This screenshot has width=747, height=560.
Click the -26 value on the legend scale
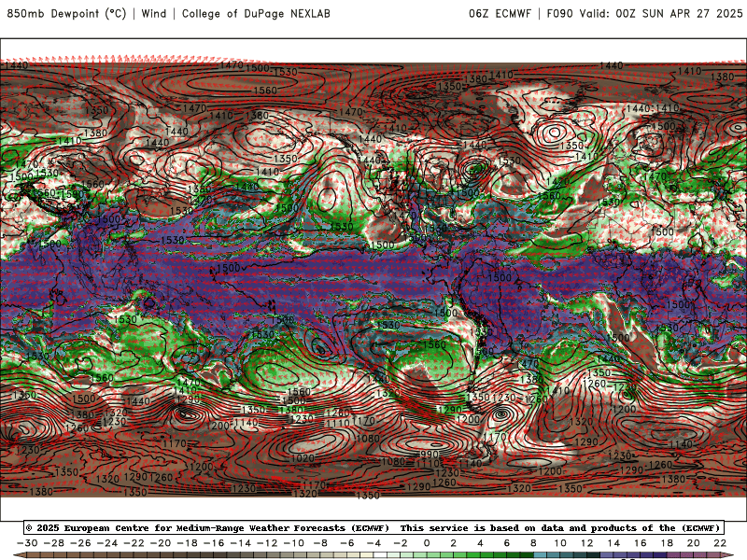pyautogui.click(x=80, y=543)
